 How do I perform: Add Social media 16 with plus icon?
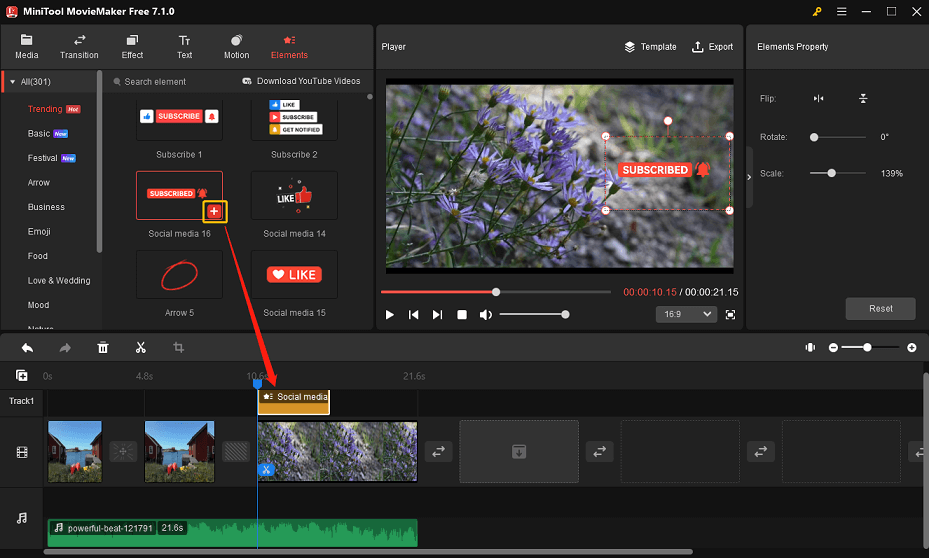tap(214, 211)
